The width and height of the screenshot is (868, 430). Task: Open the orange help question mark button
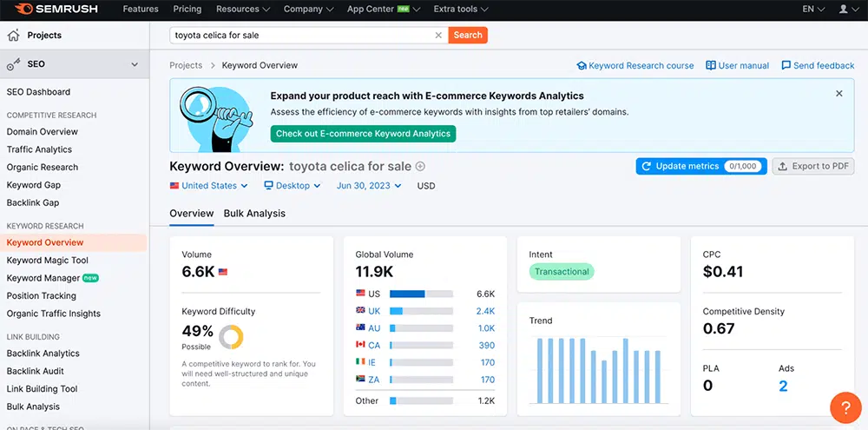[x=845, y=408]
